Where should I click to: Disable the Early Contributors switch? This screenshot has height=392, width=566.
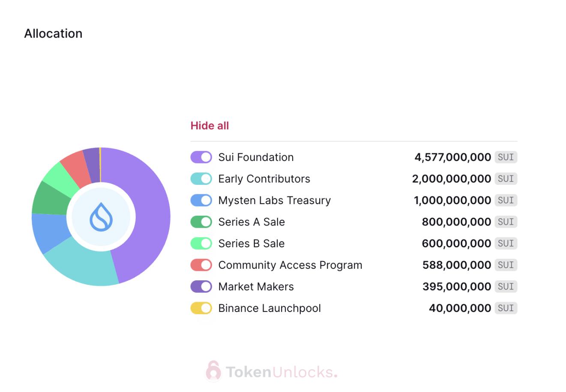point(201,178)
